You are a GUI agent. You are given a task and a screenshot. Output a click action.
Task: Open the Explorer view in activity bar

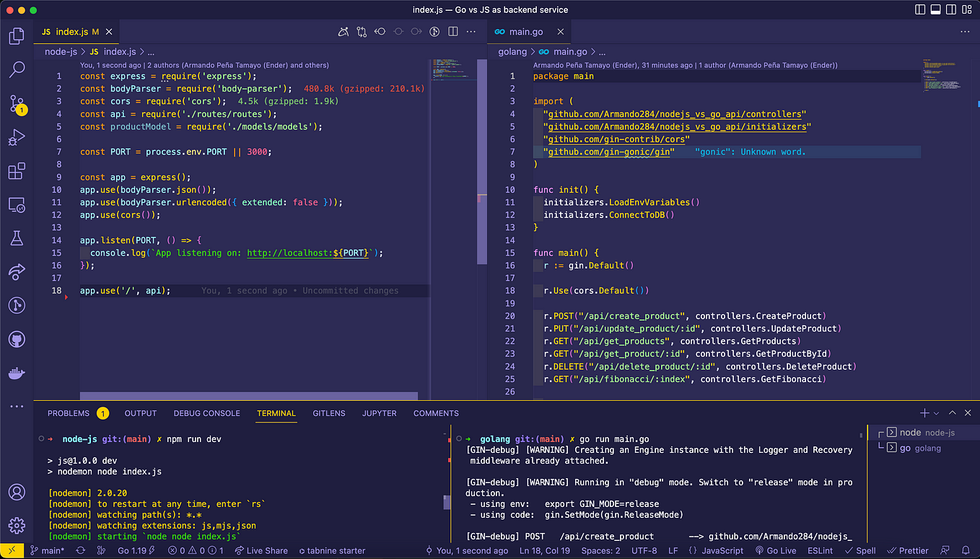pyautogui.click(x=17, y=35)
